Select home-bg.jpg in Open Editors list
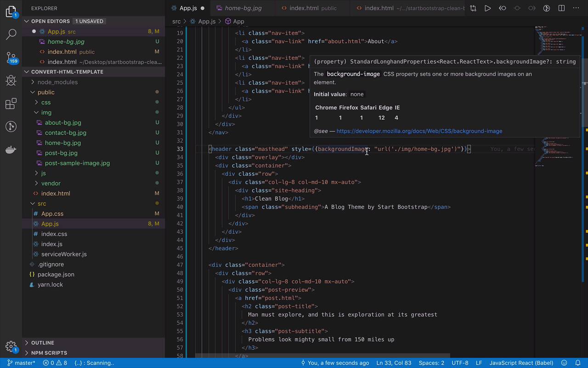 click(94, 41)
